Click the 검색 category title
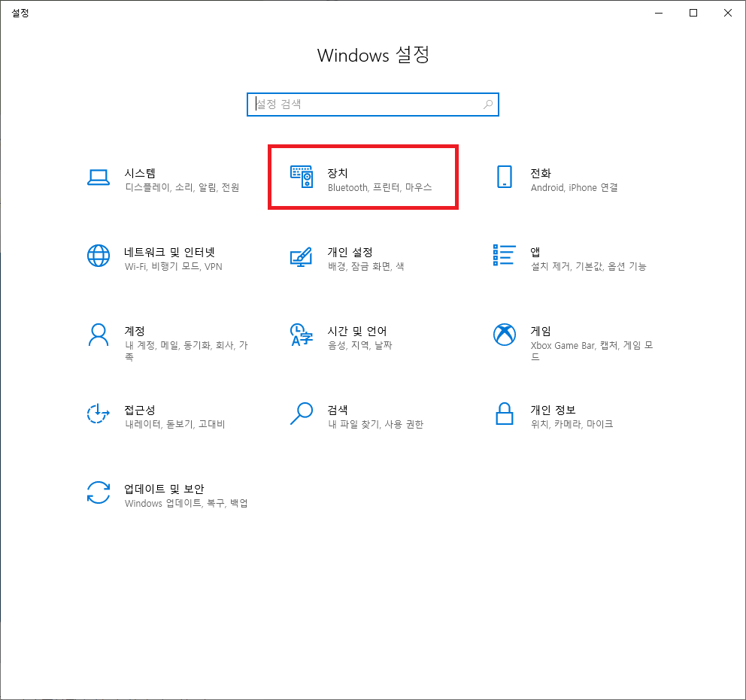 coord(338,410)
